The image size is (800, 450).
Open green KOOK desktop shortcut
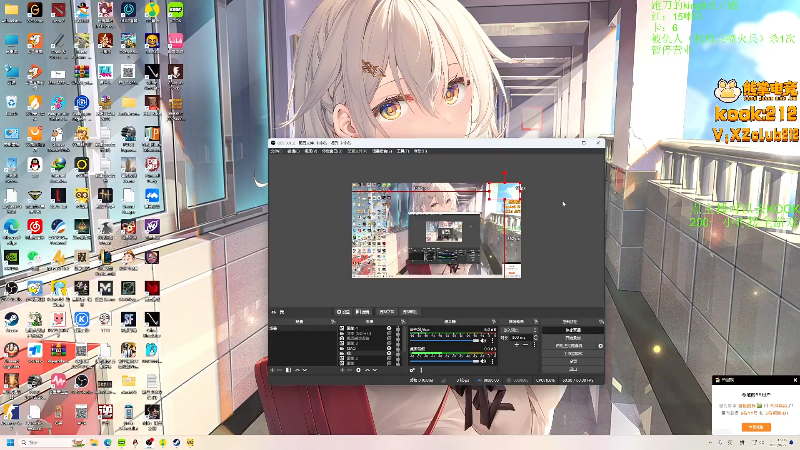pyautogui.click(x=176, y=10)
